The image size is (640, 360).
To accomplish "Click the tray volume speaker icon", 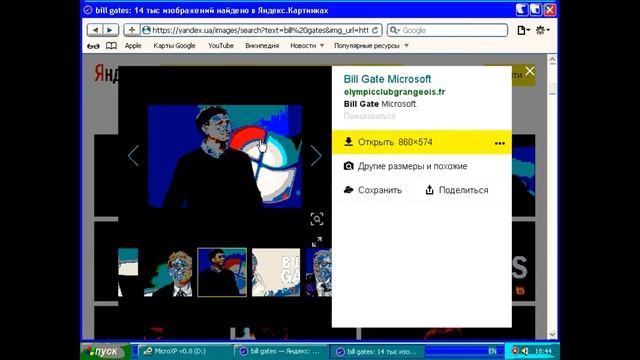I will 525,351.
